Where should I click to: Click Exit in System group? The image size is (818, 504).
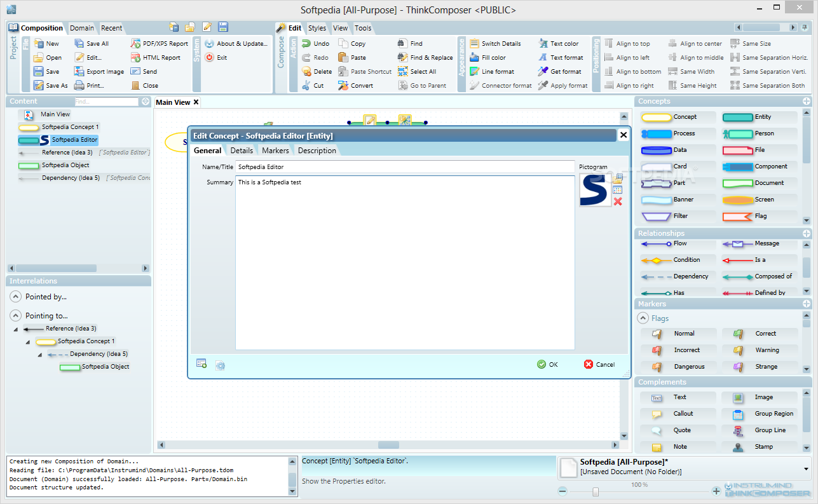pyautogui.click(x=215, y=58)
